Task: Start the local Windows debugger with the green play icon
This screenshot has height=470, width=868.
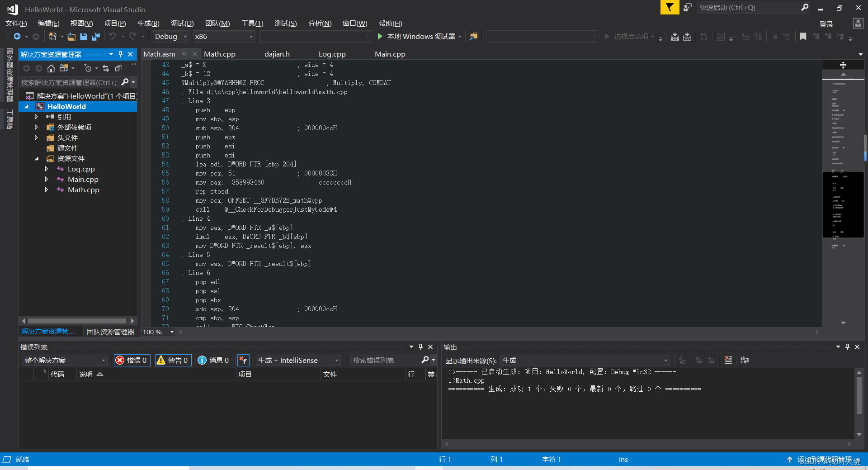Action: click(380, 36)
